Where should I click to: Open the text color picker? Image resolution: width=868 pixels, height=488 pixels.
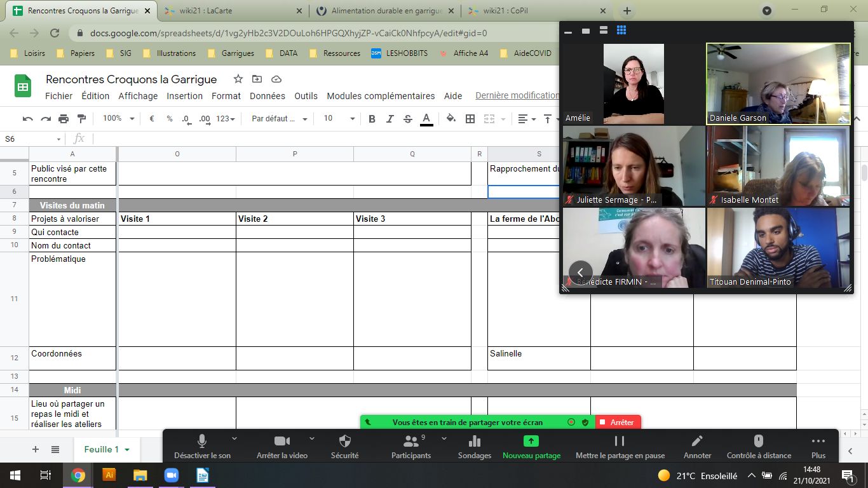point(426,119)
